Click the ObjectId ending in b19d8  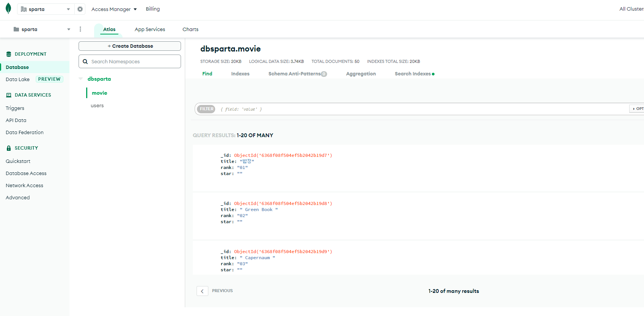click(x=283, y=203)
